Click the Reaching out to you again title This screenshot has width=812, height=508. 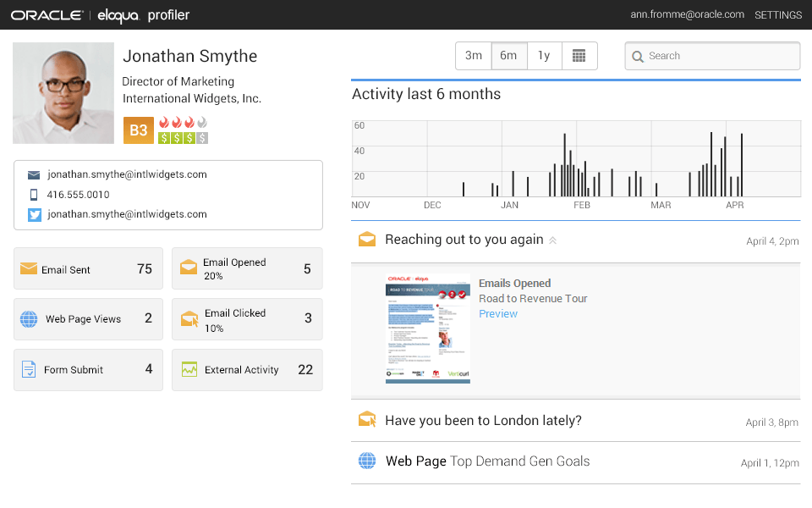pos(464,240)
